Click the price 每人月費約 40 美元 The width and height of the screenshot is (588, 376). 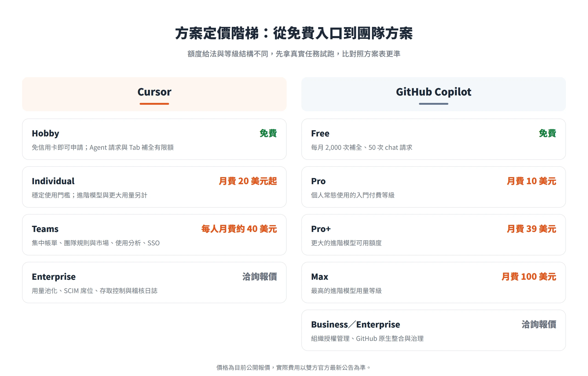[239, 229]
